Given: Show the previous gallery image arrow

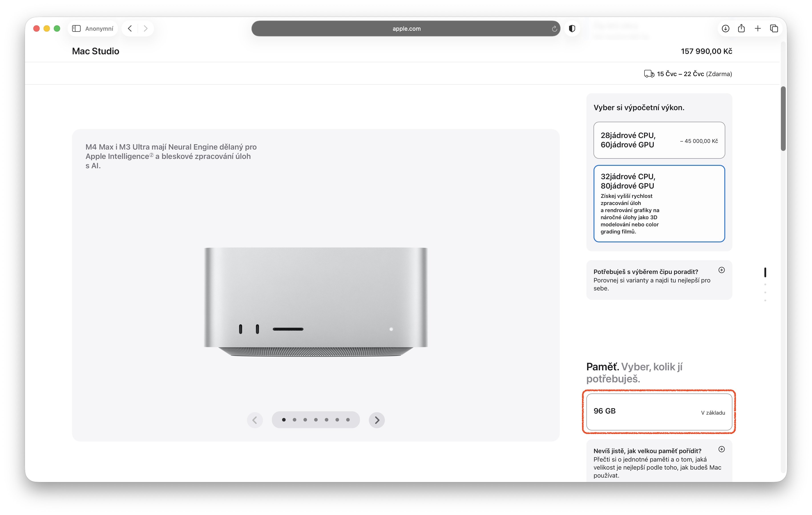Looking at the screenshot, I should (x=255, y=420).
